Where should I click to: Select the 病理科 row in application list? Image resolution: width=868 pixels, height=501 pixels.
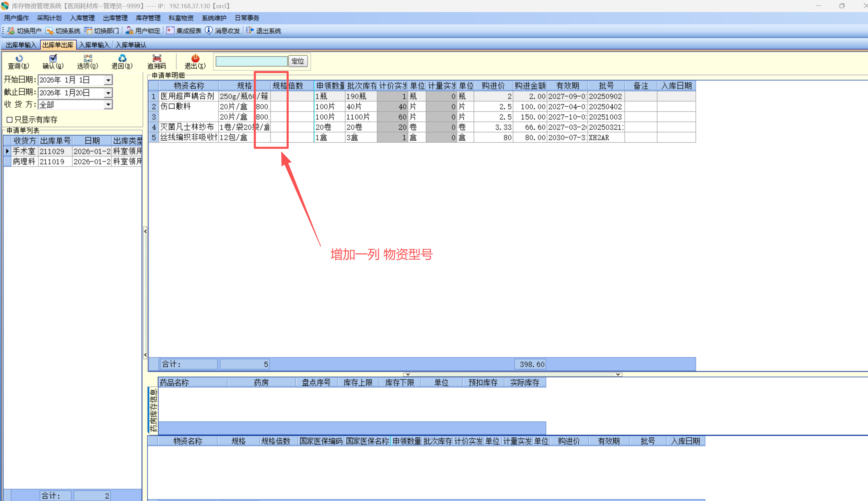(24, 162)
